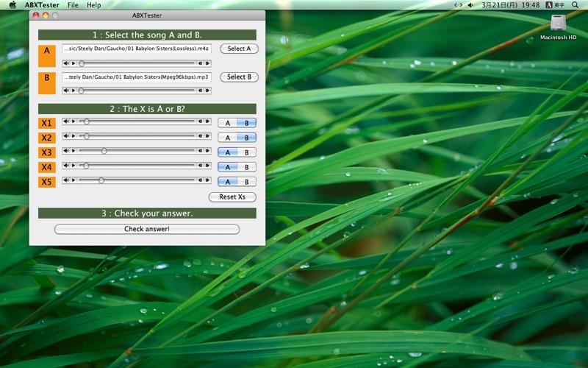Click the song A playback position slider knob
588x368 pixels.
[82, 63]
